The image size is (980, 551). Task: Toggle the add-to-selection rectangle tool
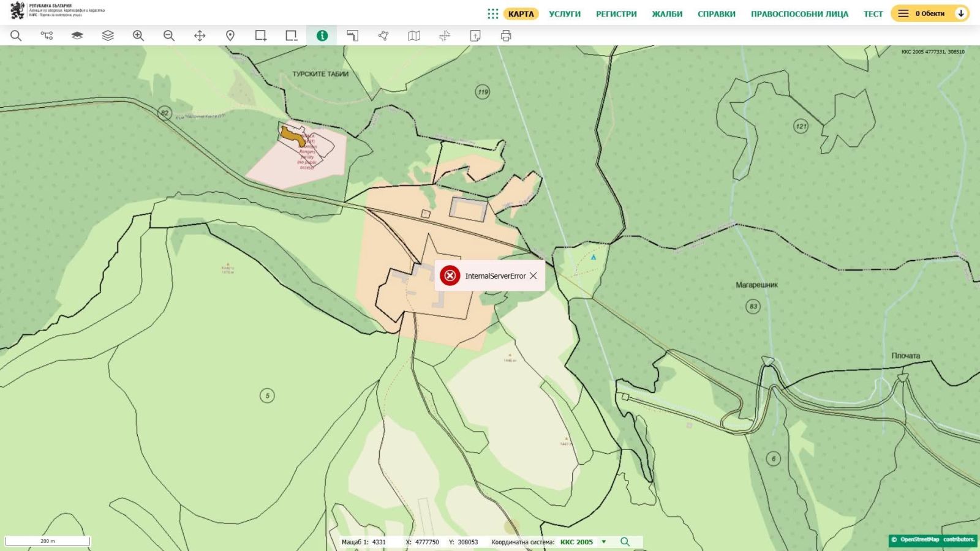click(x=261, y=36)
